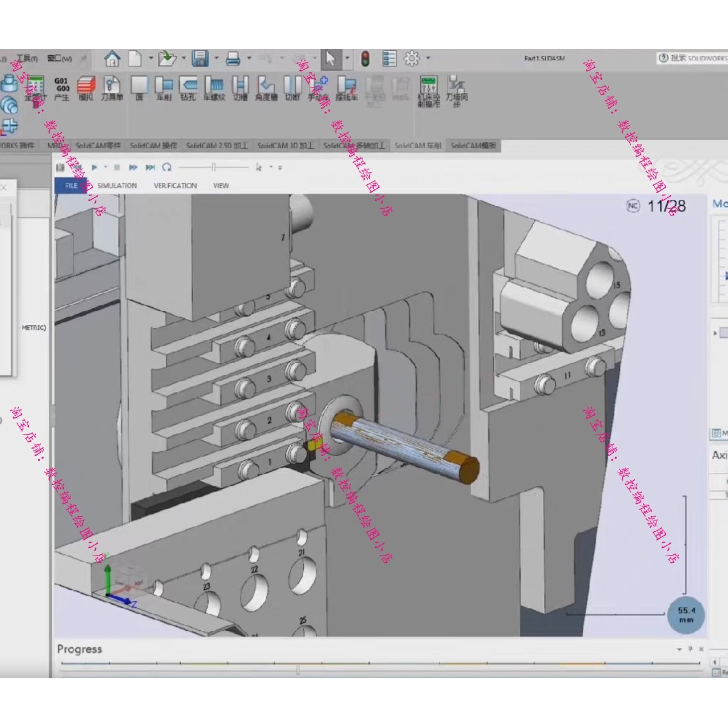The image size is (728, 728).
Task: Open the dropdown next to settings gear
Action: [428, 58]
